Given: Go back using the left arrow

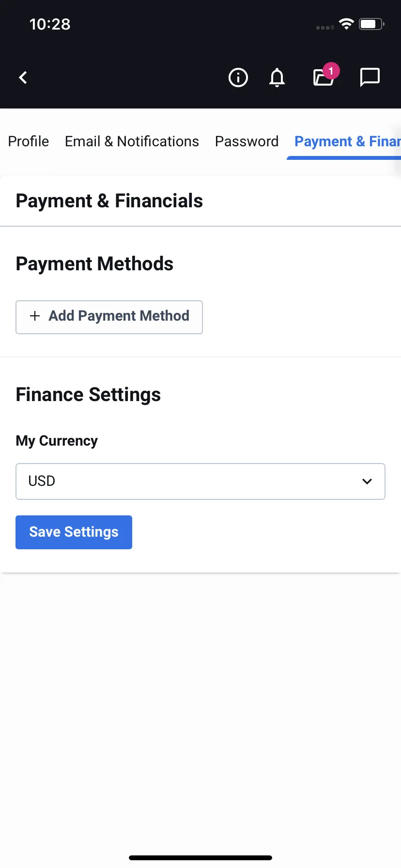Looking at the screenshot, I should click(23, 77).
